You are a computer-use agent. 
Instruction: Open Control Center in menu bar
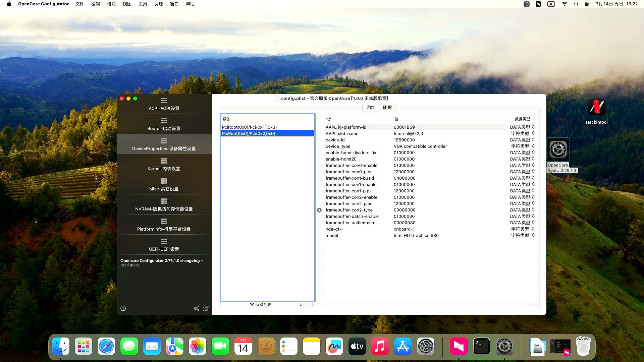point(587,4)
